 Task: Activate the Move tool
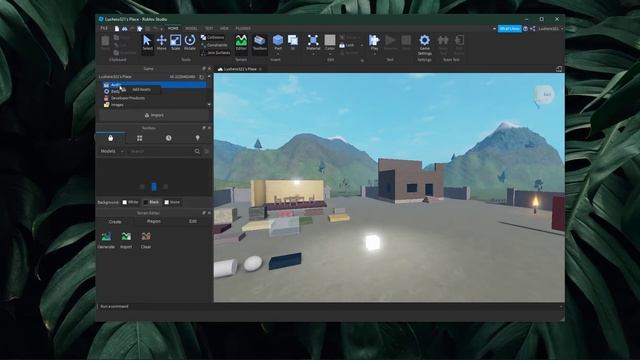click(x=162, y=42)
